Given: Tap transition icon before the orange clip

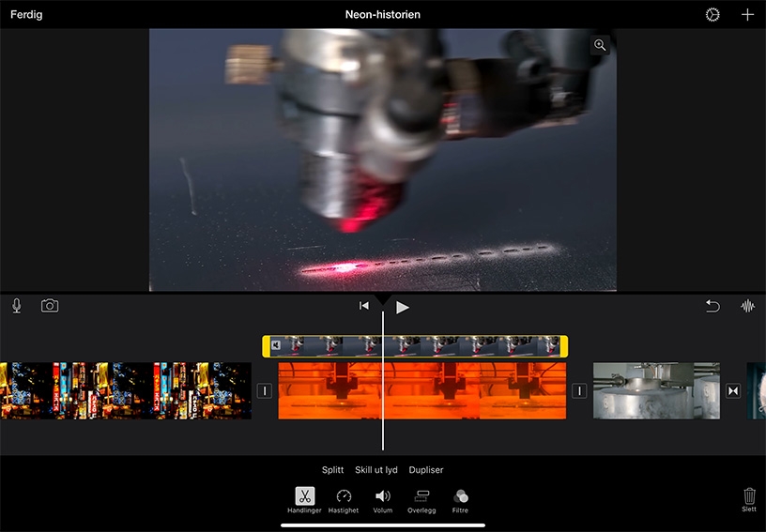Looking at the screenshot, I should click(265, 391).
